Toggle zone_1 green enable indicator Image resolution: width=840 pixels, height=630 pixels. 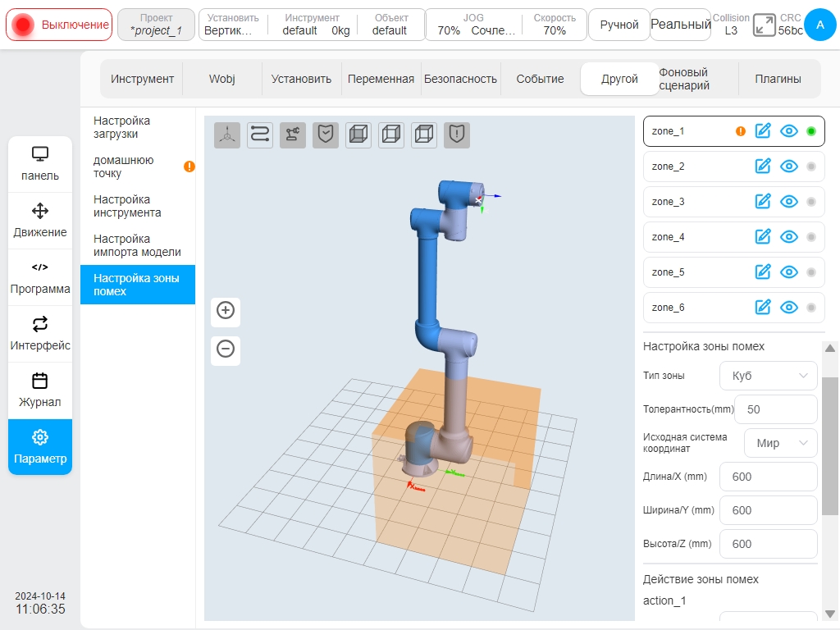(x=811, y=131)
